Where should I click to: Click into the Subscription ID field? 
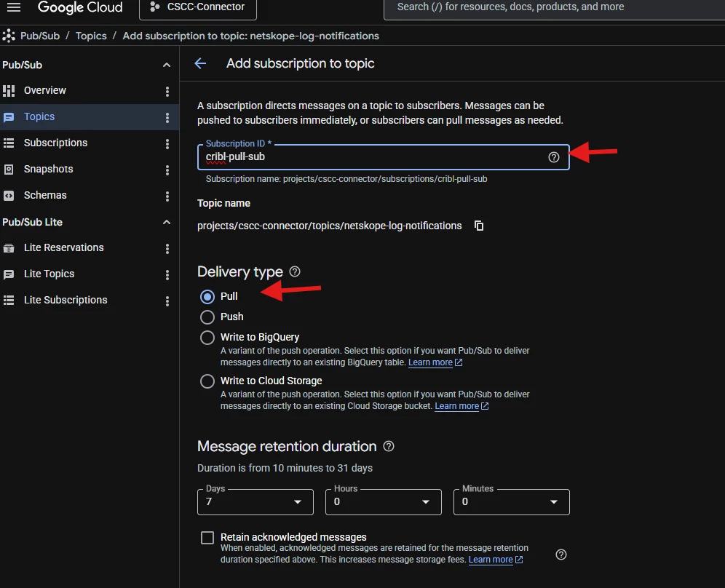tap(384, 157)
